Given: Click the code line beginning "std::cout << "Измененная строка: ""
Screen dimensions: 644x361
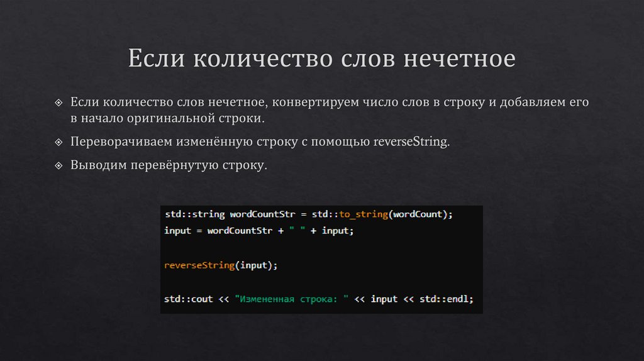Looking at the screenshot, I should coord(319,299).
